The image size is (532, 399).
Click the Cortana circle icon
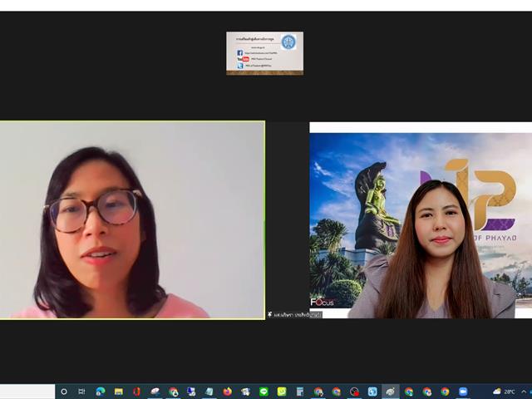pyautogui.click(x=64, y=392)
